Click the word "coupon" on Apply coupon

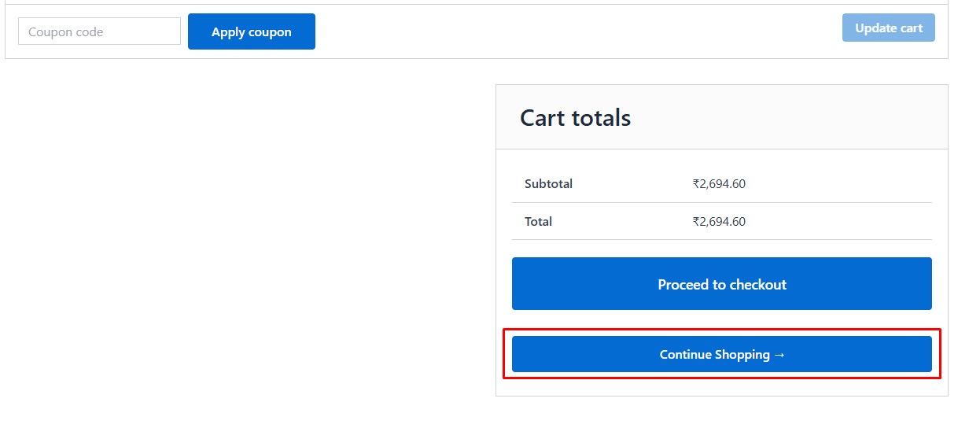[x=270, y=32]
